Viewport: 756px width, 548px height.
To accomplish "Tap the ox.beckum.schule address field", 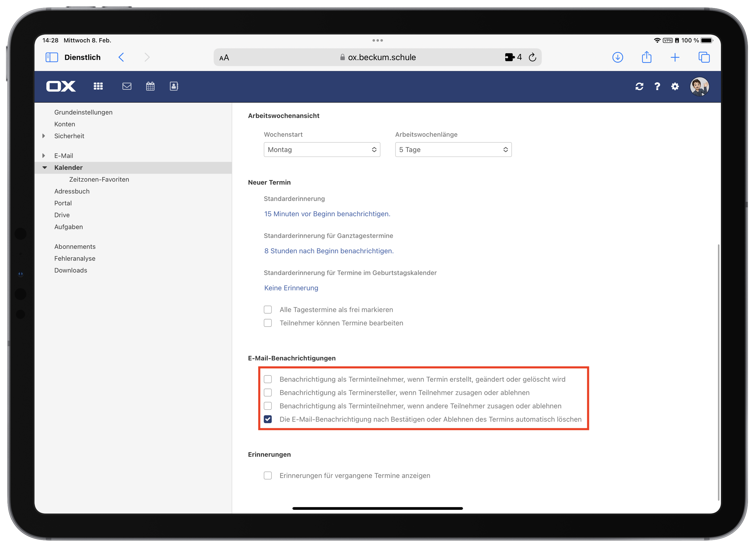I will 377,57.
